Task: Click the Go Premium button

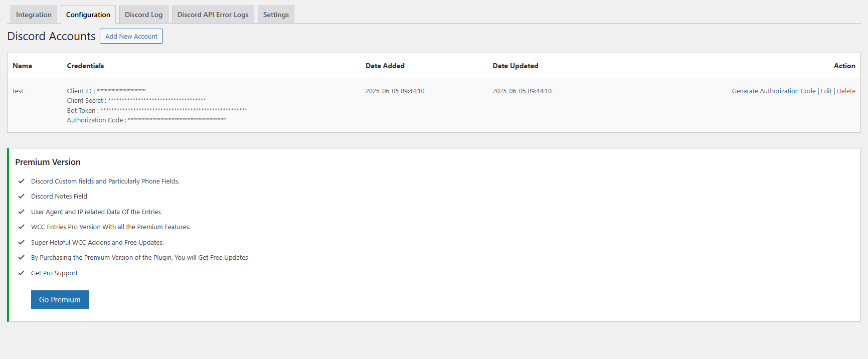Action: (x=60, y=300)
